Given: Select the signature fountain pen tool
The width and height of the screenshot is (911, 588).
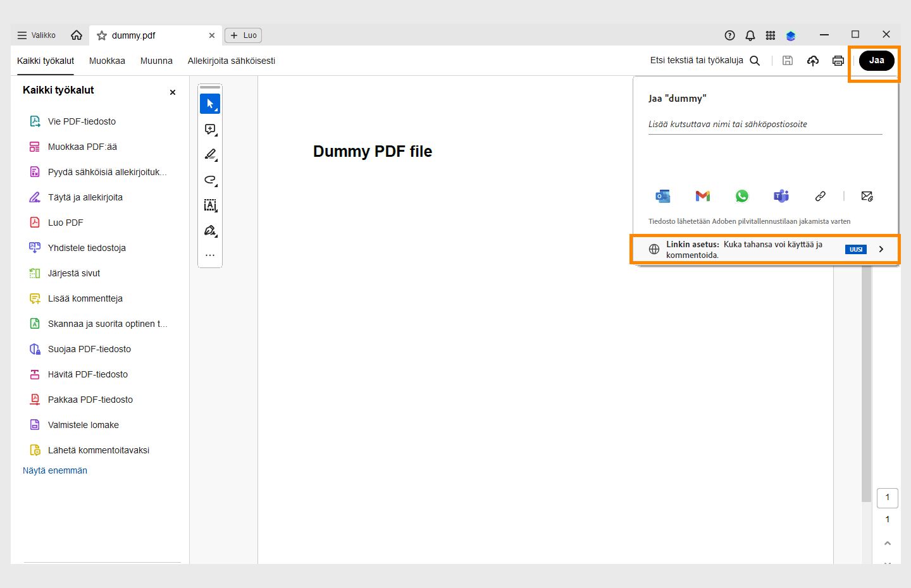Looking at the screenshot, I should (x=210, y=230).
